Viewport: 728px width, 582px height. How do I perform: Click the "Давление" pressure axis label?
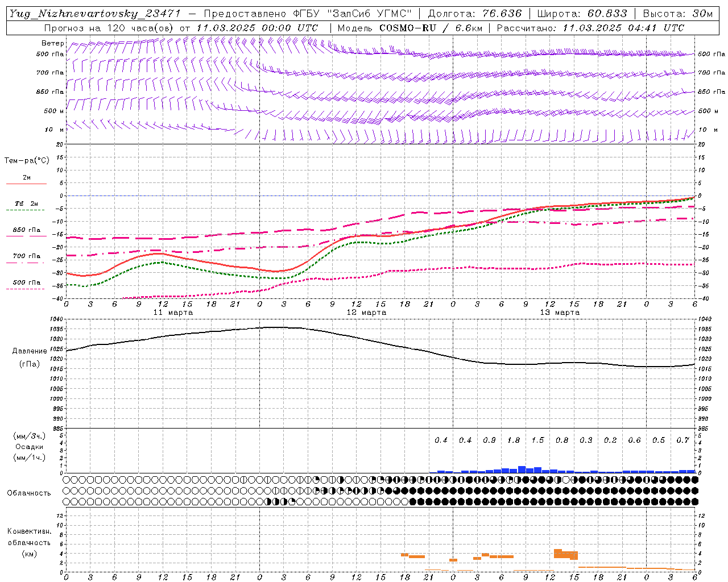[30, 351]
